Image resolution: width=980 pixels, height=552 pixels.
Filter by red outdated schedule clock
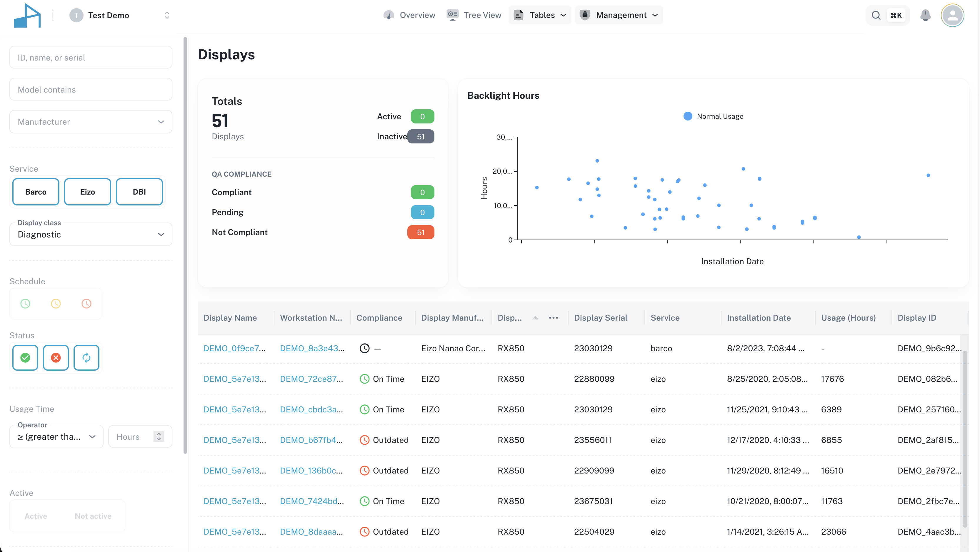(86, 303)
